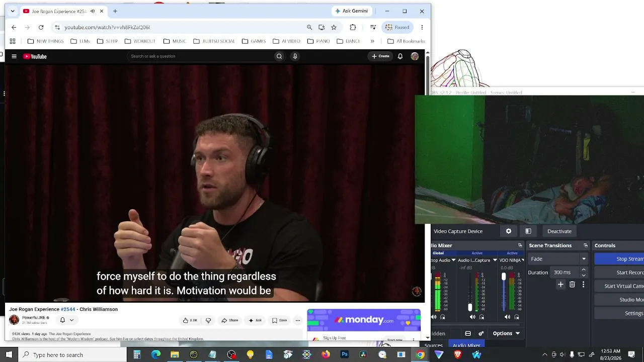Screen dimensions: 644x362
Task: Open the Chrome extensions puzzle icon
Action: (353, 27)
